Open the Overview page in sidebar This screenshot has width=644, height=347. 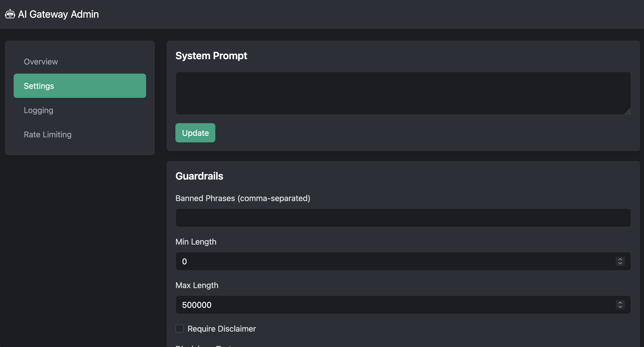(x=41, y=61)
